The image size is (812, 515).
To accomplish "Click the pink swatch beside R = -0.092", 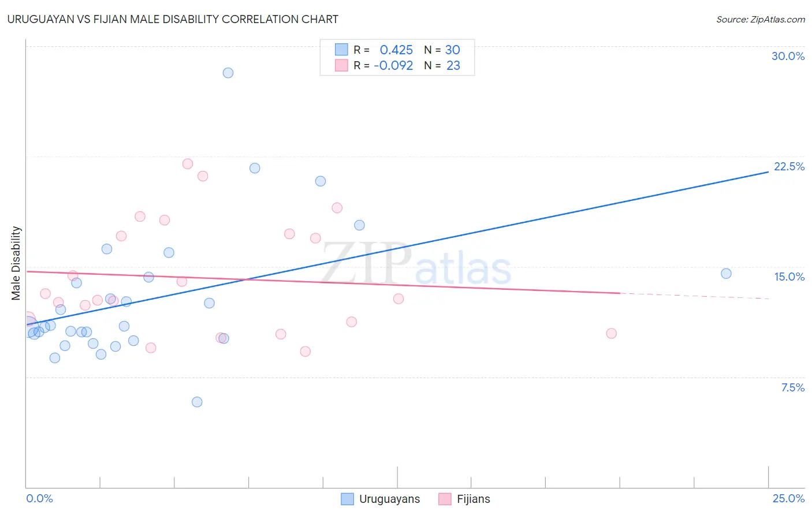I will tap(342, 65).
